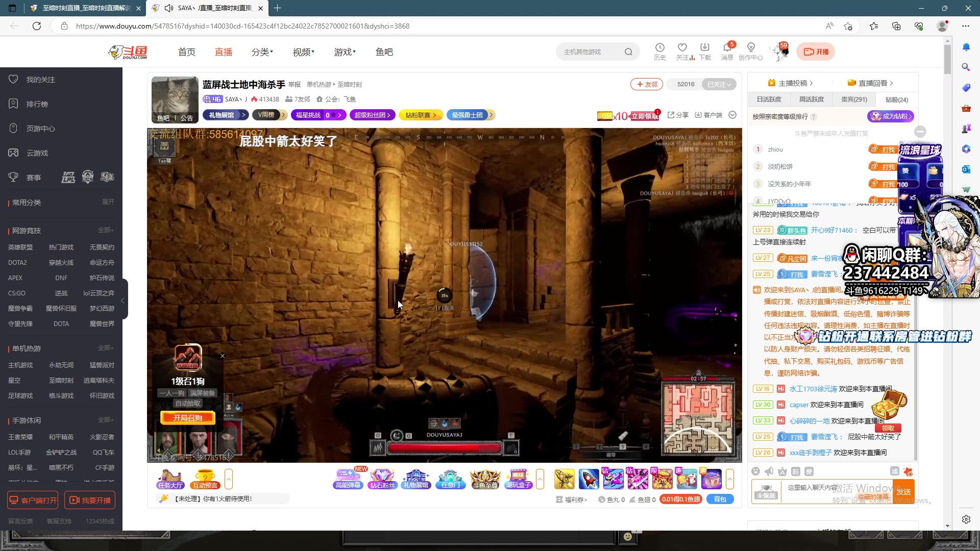Viewport: 980px width, 551px height.
Task: Open the 历史 history icon in header
Action: (659, 51)
